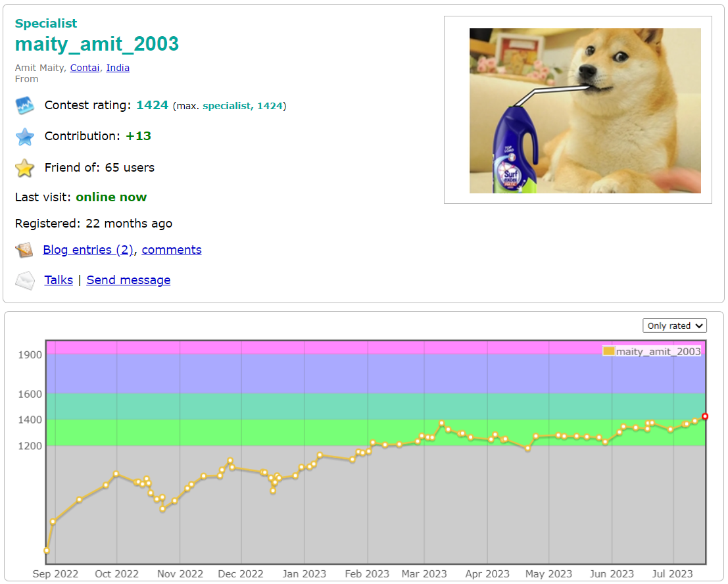Viewport: 728px width, 584px height.
Task: Click the toast icon beside Blog entries
Action: [24, 250]
